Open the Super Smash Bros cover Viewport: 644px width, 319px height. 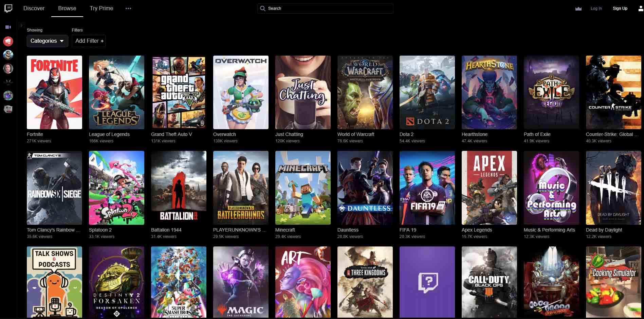point(179,282)
